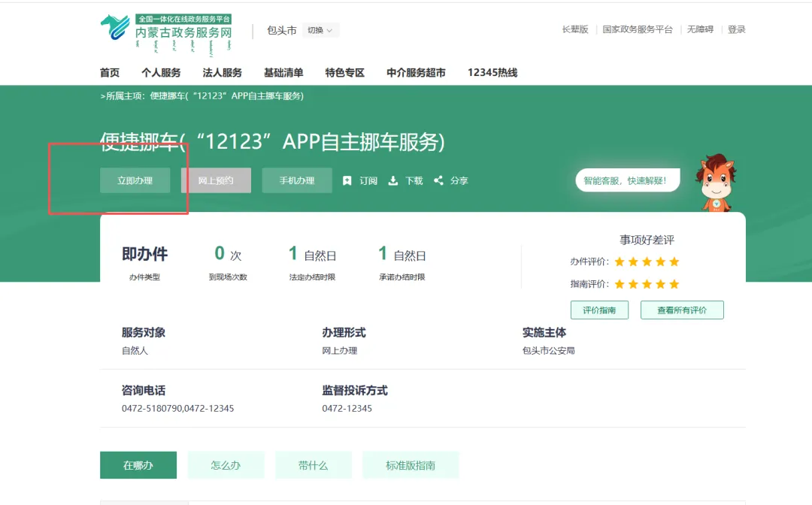Open the 首页 menu item
The width and height of the screenshot is (812, 505).
[109, 72]
